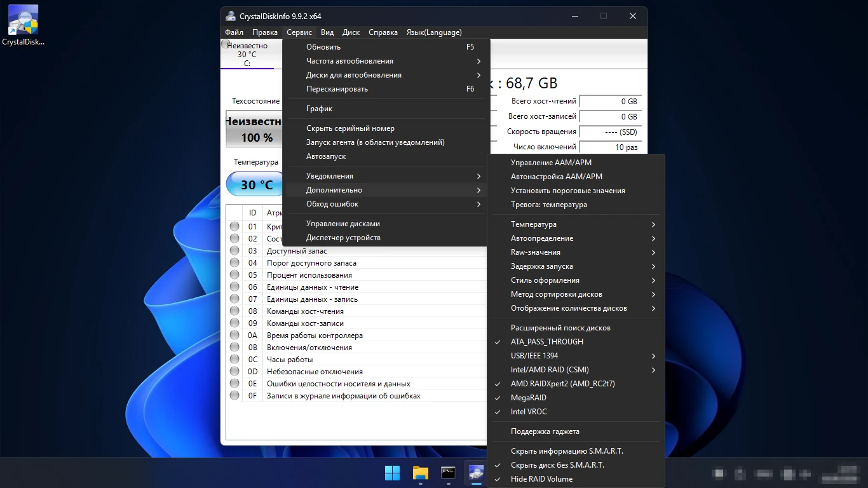This screenshot has width=868, height=488.
Task: Expand the Уведомления submenu
Action: point(386,176)
